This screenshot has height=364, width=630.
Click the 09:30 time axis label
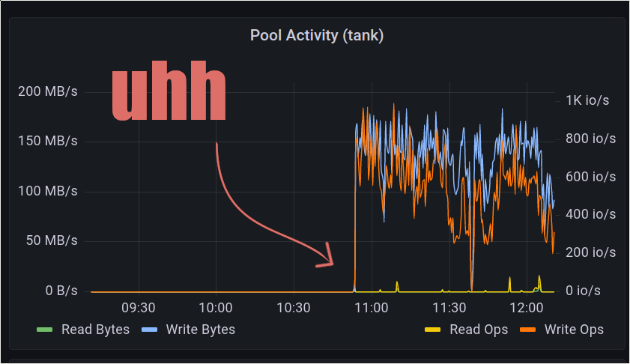[139, 308]
